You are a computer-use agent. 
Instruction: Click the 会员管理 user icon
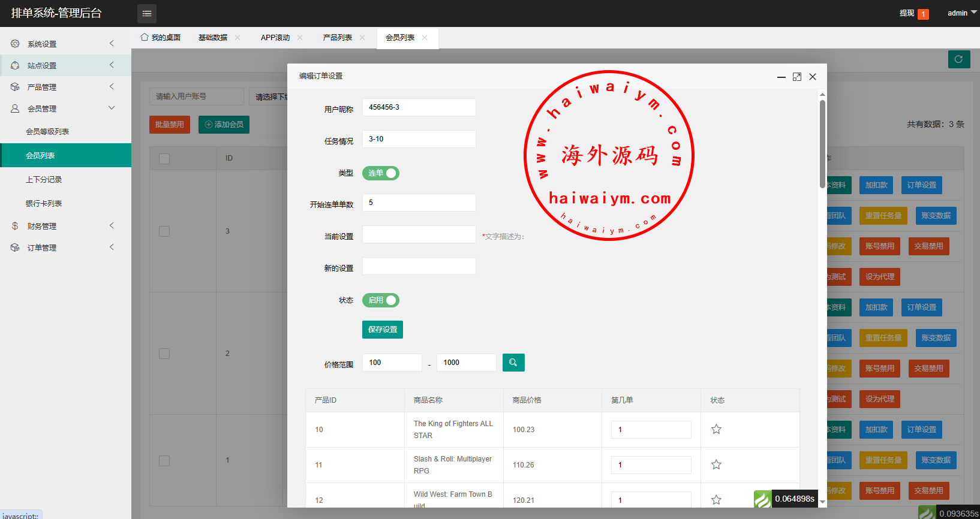coord(15,108)
